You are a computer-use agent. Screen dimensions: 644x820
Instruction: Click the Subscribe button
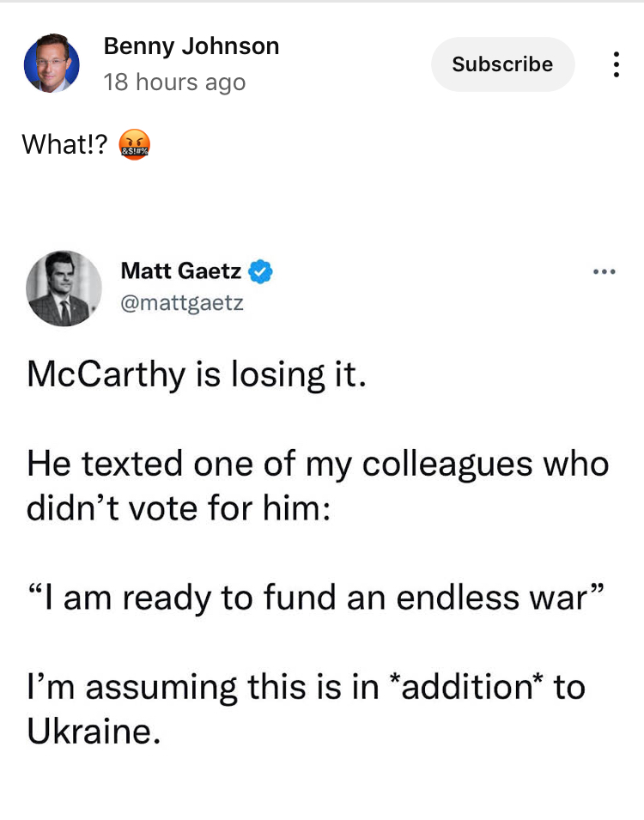tap(502, 64)
